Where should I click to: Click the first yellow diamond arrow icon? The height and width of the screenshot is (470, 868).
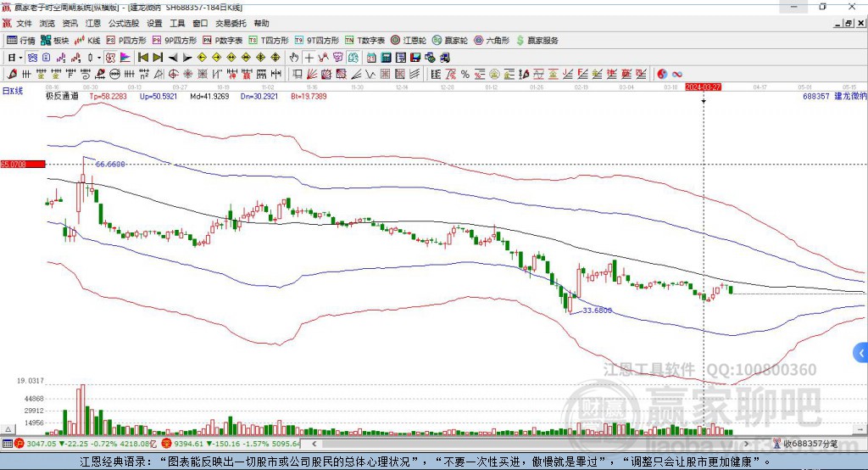pos(202,57)
